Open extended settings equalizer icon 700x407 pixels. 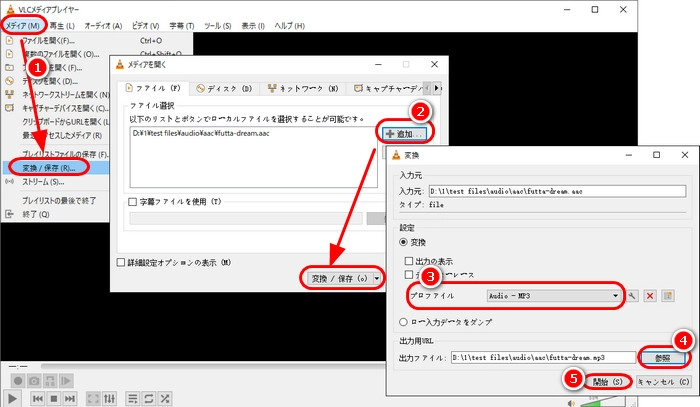coord(109,398)
